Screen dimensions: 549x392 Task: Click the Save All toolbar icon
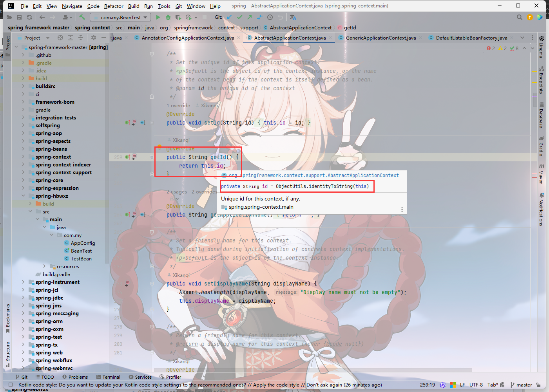tap(19, 17)
